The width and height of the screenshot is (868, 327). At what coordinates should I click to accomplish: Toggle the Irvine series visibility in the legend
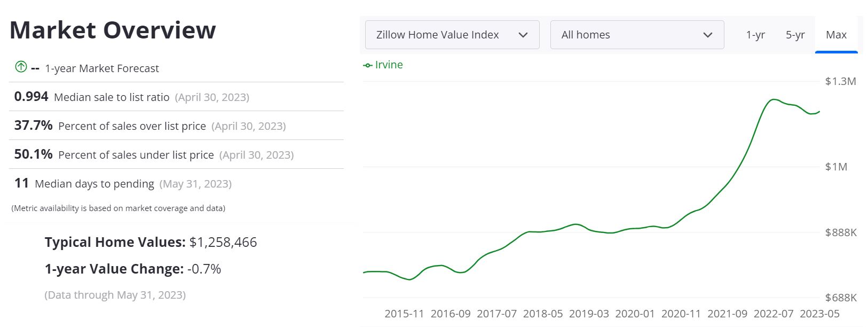tap(383, 65)
